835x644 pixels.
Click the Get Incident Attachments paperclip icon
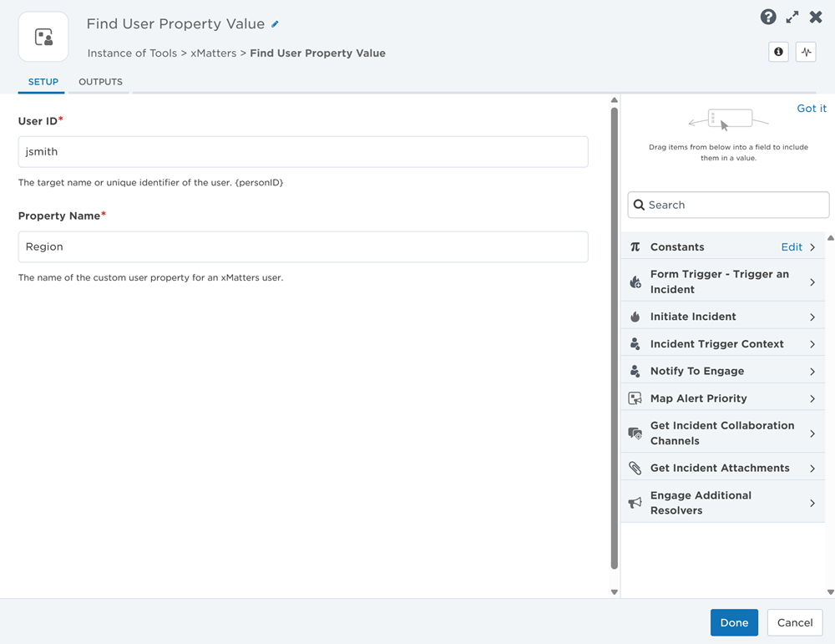tap(635, 469)
